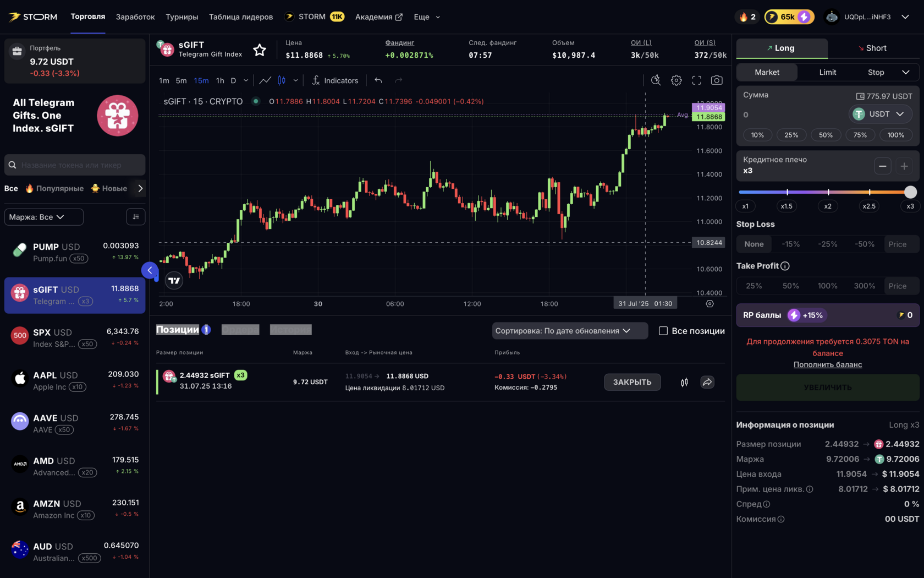
Task: Open 'Турниры' page
Action: click(182, 17)
